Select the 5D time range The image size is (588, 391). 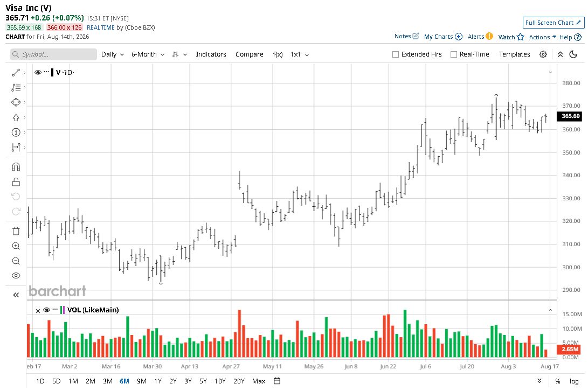(x=56, y=381)
